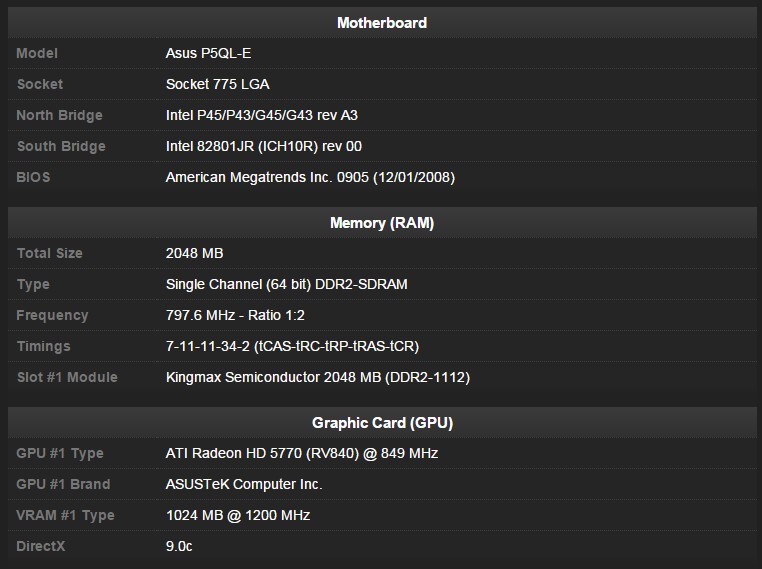Select the value Socket 775 LGA
This screenshot has height=569, width=762.
(218, 84)
